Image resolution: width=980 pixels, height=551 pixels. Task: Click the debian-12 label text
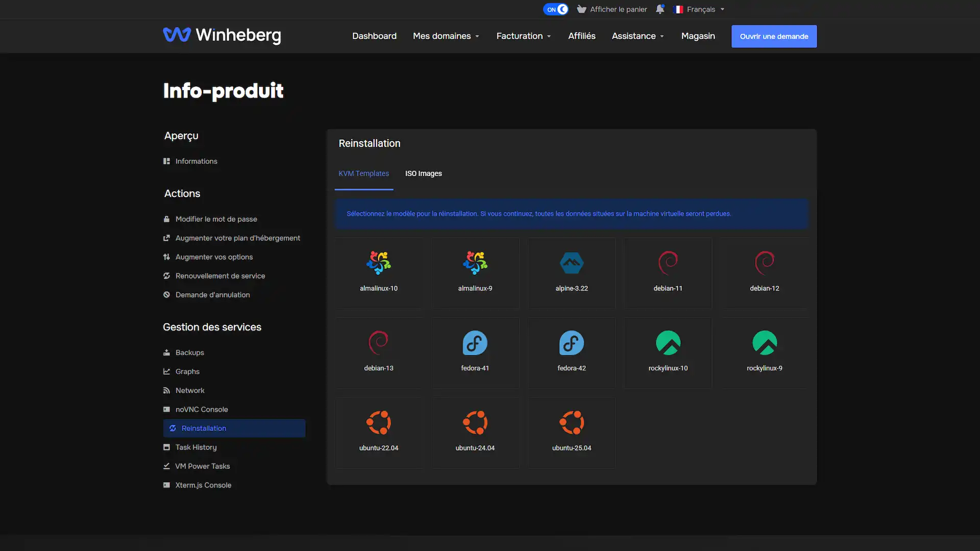765,289
